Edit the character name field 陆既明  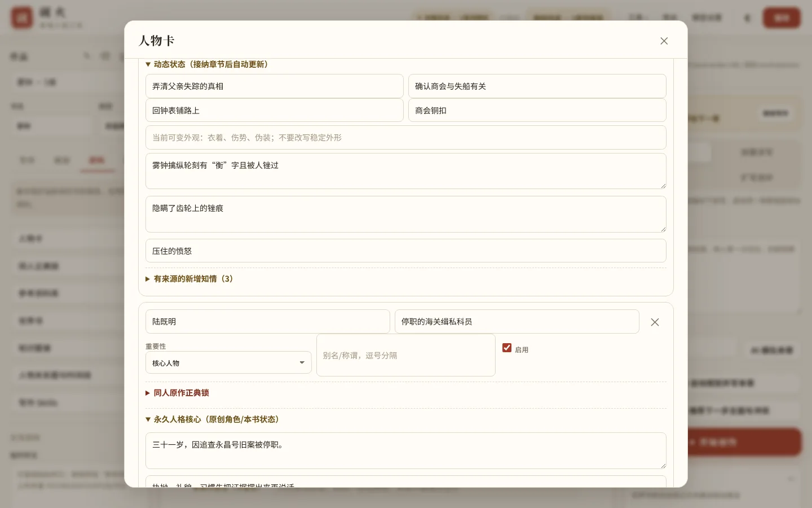pos(268,322)
